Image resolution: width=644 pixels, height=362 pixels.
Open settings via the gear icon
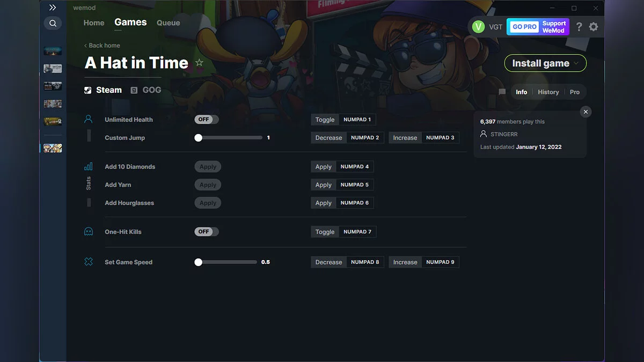(x=594, y=26)
